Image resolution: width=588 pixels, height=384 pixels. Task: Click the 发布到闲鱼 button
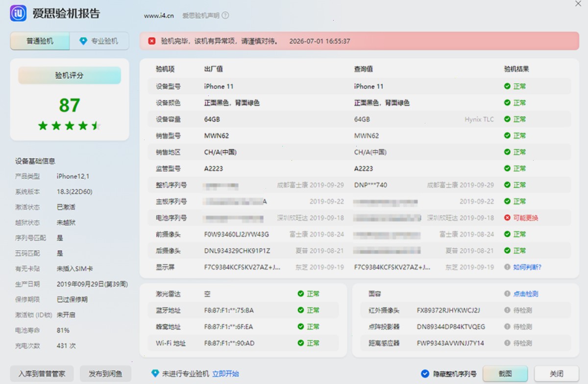tap(106, 374)
